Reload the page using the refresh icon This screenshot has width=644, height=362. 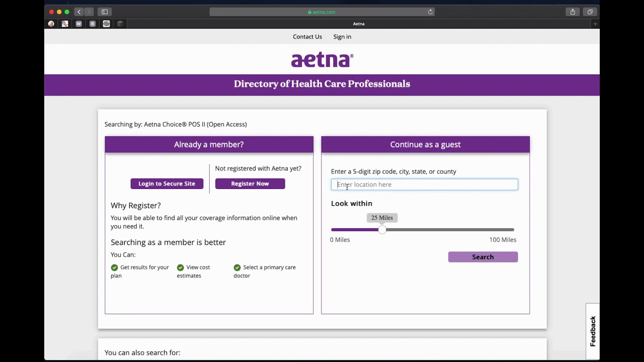[x=430, y=12]
